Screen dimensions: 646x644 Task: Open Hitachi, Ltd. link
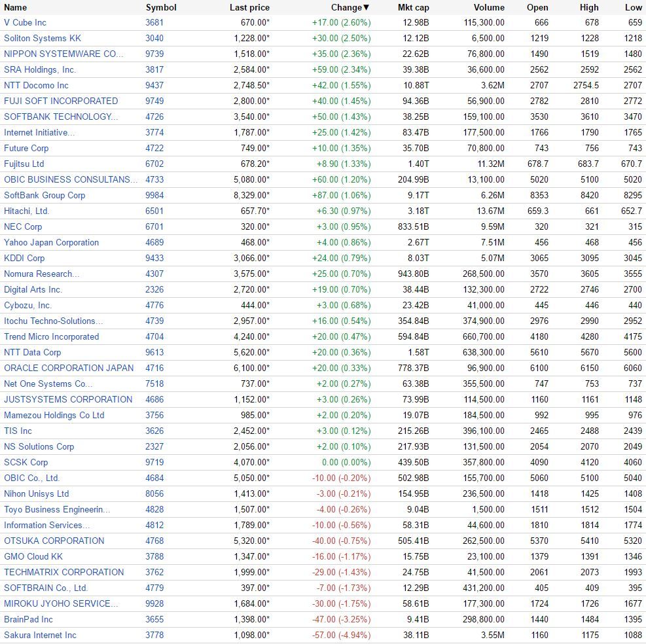coord(26,211)
